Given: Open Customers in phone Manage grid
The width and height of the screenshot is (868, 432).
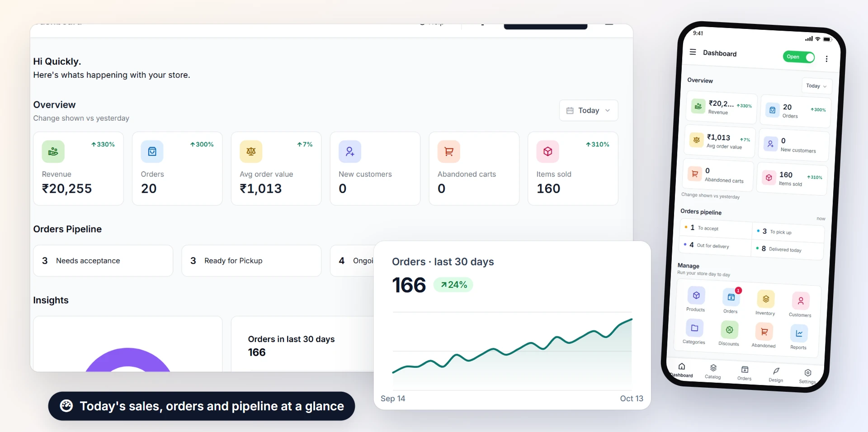Looking at the screenshot, I should [x=800, y=304].
